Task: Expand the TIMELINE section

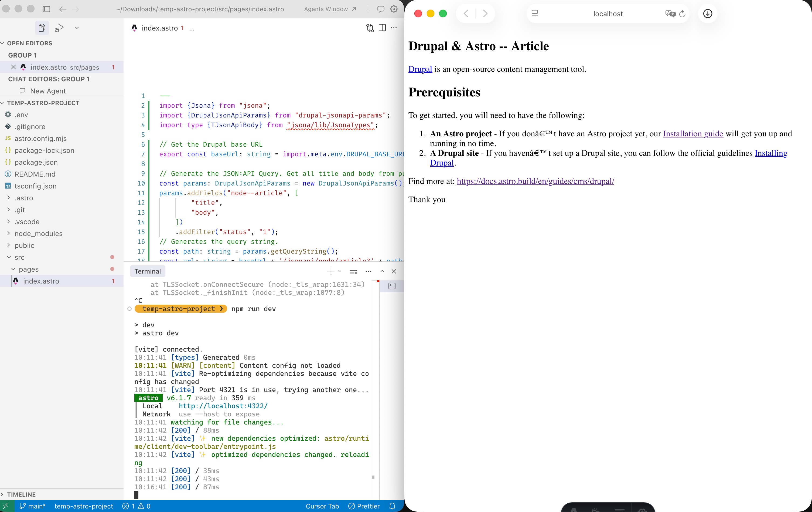Action: pyautogui.click(x=21, y=494)
